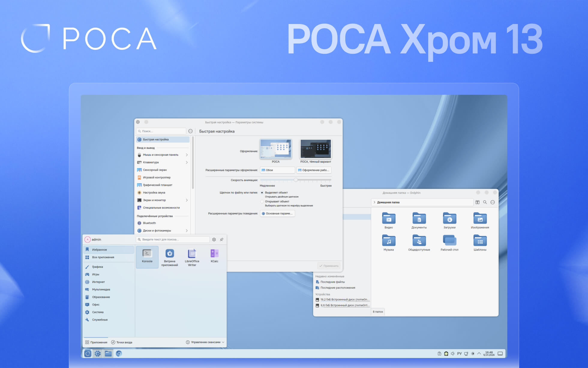Open the settings window menu beside search
The height and width of the screenshot is (368, 588).
(190, 131)
